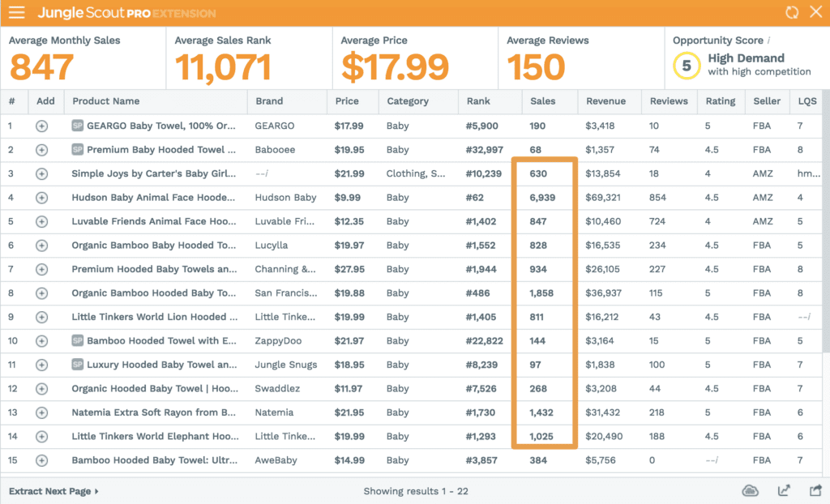Click the opportunity score circle showing 5
Image resolution: width=830 pixels, height=504 pixels.
point(686,66)
